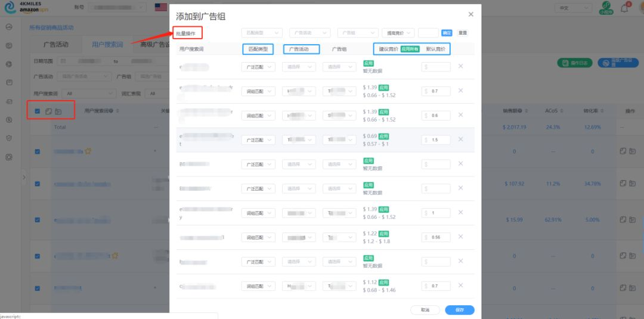
Task: Switch to the 广告活动 tab
Action: click(x=56, y=44)
